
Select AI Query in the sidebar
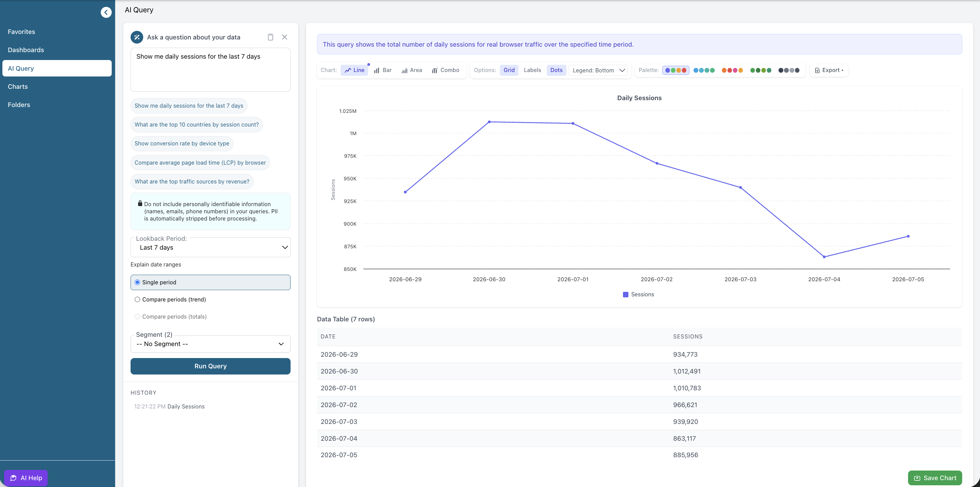[57, 68]
